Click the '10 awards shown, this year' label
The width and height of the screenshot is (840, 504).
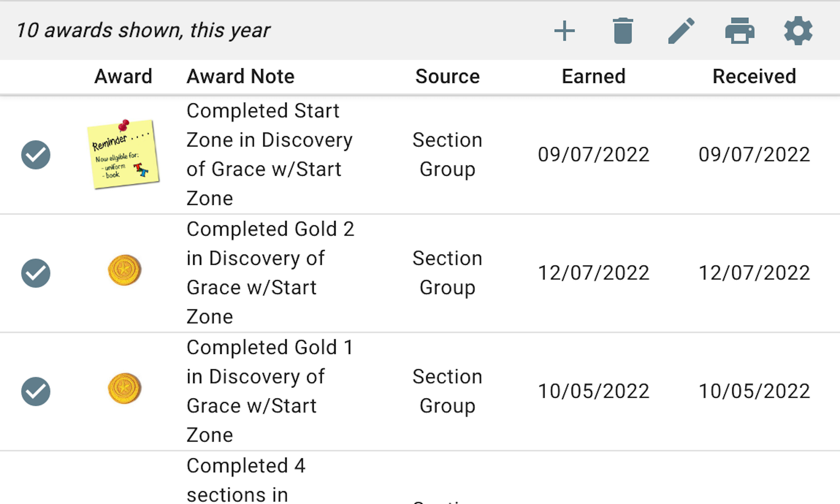coord(143,30)
